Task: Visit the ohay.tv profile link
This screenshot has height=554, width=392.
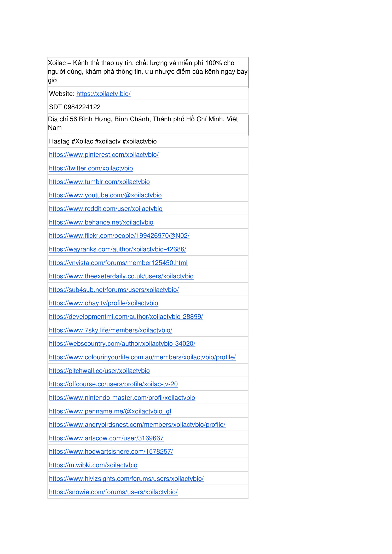Action: tap(103, 303)
